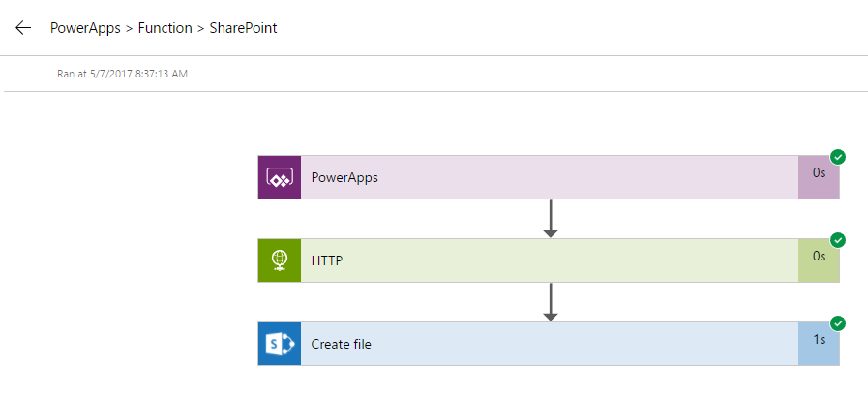This screenshot has height=398, width=868.
Task: Click the green checkmark on Create file step
Action: tap(838, 323)
